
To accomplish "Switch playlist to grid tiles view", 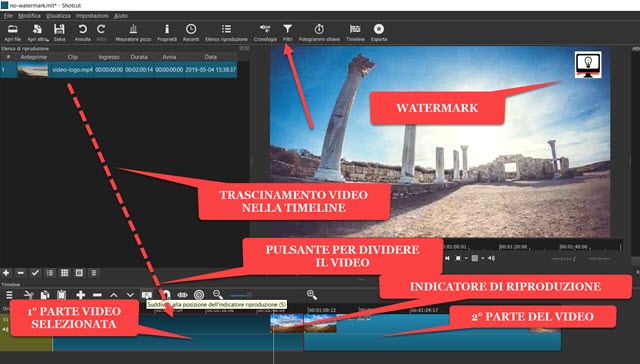I will (64, 273).
